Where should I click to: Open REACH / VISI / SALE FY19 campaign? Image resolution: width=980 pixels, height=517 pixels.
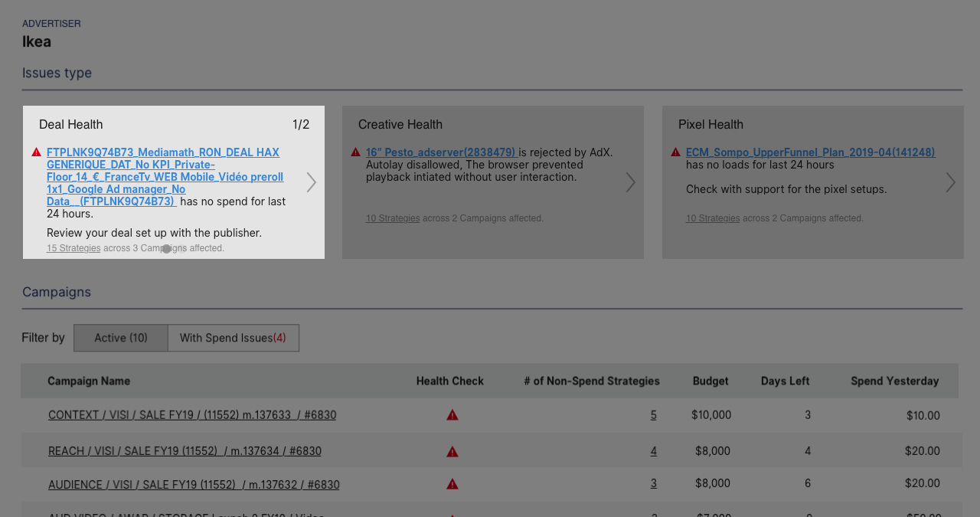pos(185,451)
